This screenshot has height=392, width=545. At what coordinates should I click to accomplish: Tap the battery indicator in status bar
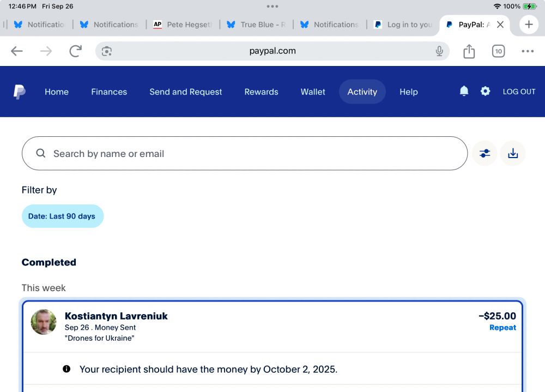pos(530,6)
